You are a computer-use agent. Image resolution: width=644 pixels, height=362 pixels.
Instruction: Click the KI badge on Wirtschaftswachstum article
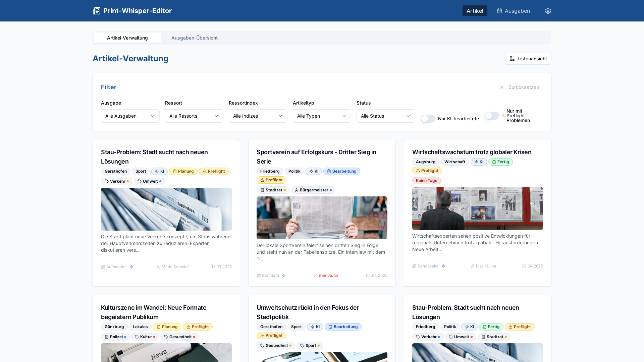coord(479,162)
